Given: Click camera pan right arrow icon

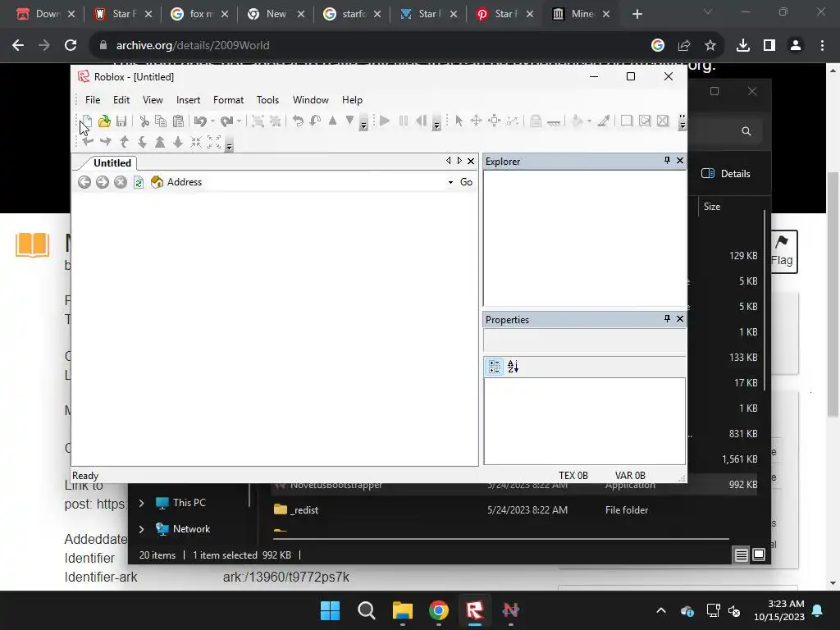Looking at the screenshot, I should (106, 142).
